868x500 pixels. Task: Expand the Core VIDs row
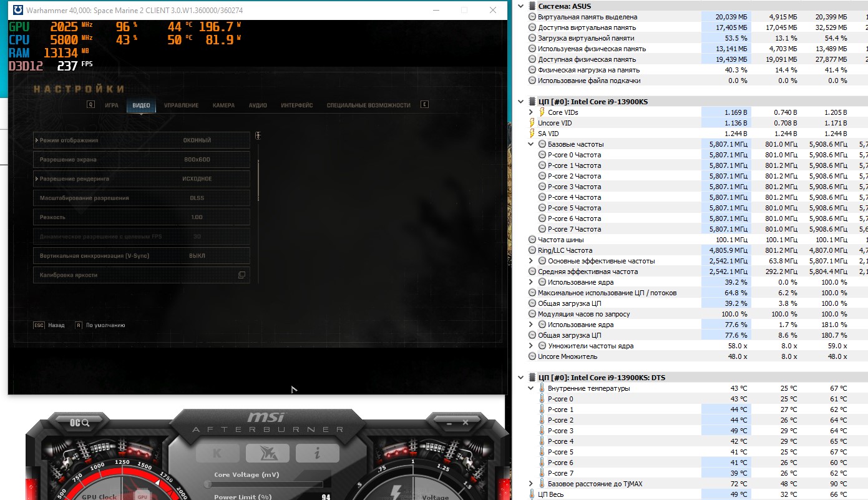pos(532,112)
